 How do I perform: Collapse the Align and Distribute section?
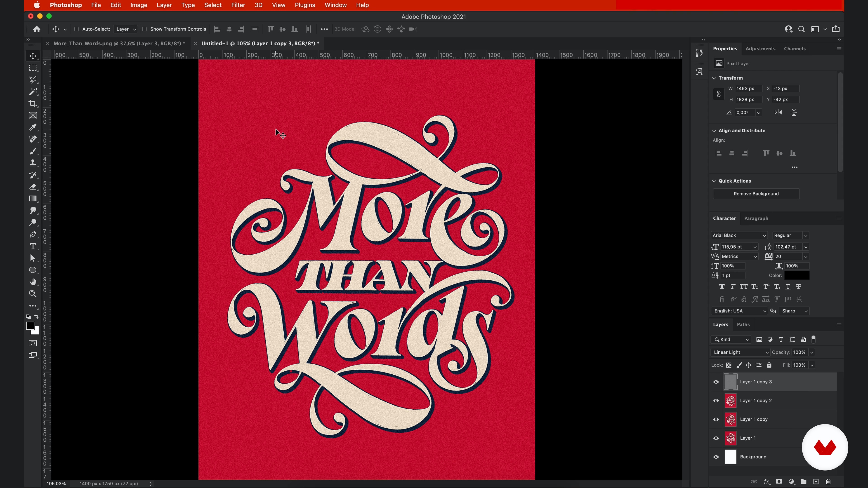pyautogui.click(x=714, y=131)
